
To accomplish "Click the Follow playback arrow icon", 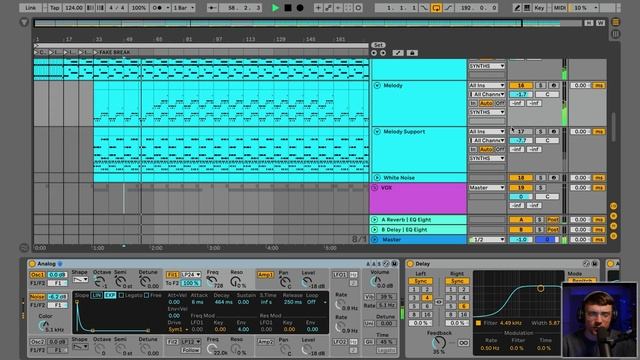I will pyautogui.click(x=212, y=8).
